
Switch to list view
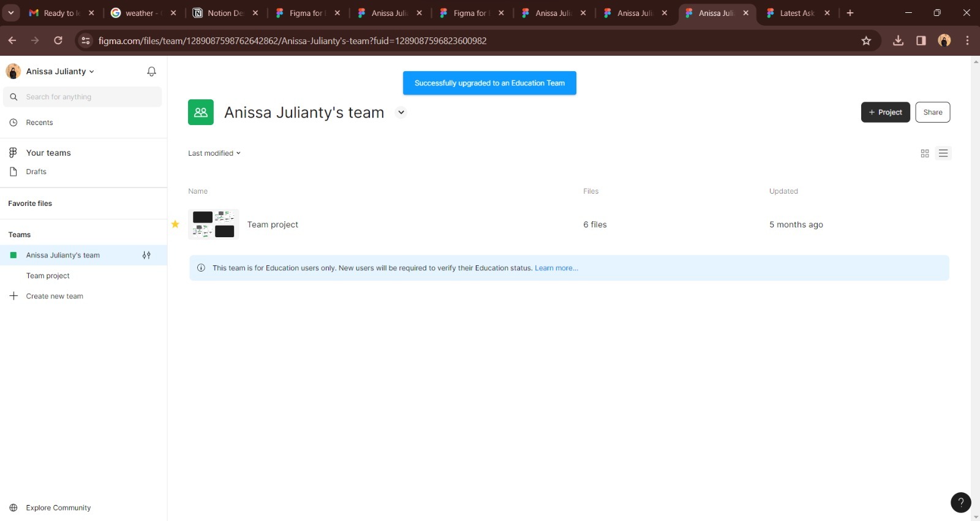pyautogui.click(x=943, y=153)
